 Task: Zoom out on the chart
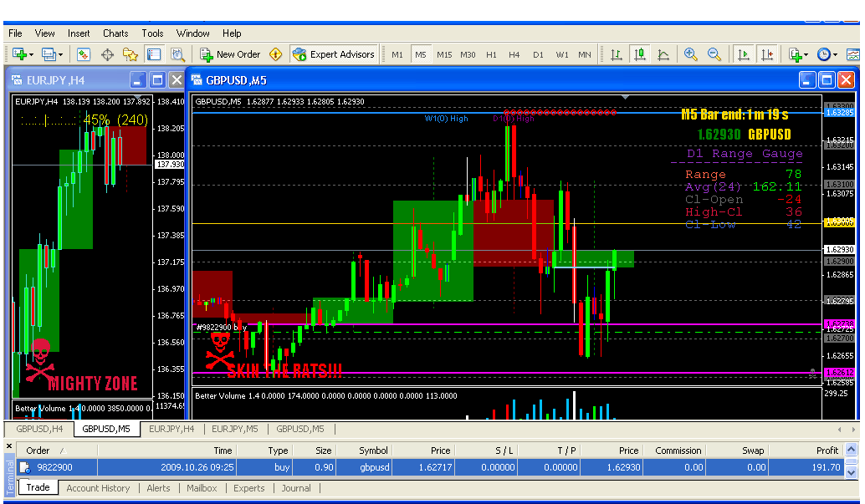714,54
